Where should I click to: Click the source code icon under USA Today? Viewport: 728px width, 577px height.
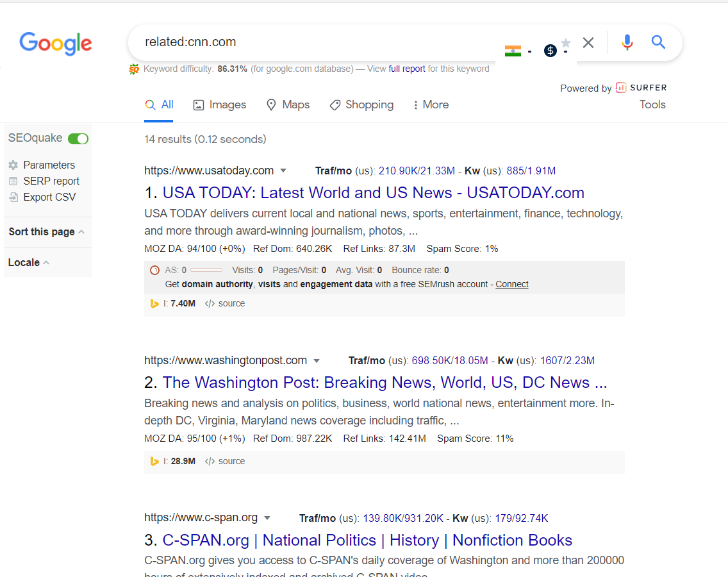(x=210, y=304)
